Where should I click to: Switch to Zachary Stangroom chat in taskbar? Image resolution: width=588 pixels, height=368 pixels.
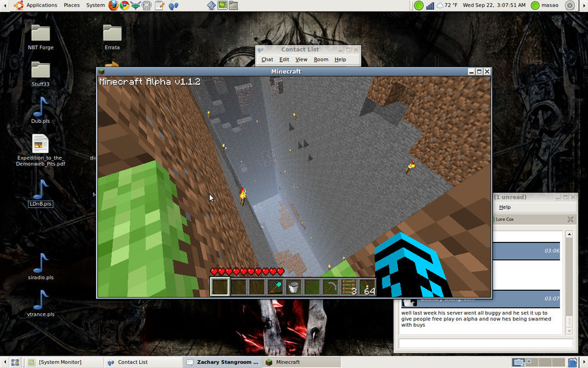[222, 362]
